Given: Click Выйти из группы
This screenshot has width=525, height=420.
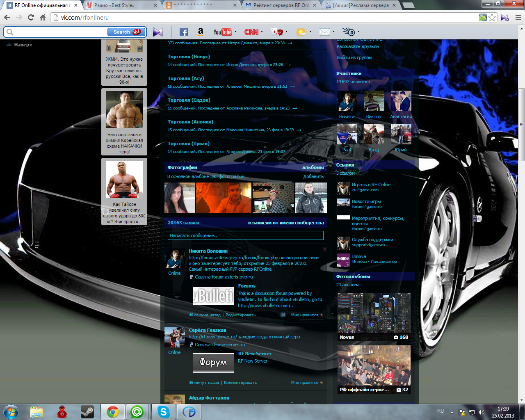Looking at the screenshot, I should pos(354,57).
